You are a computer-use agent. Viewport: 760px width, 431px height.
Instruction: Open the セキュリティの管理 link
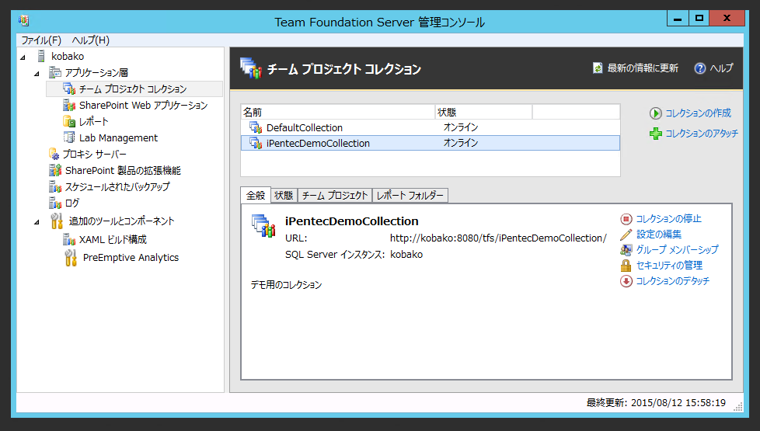click(x=669, y=266)
